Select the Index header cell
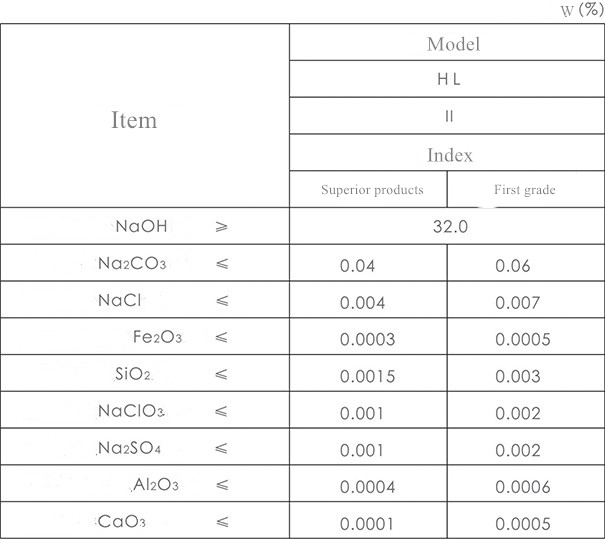 tap(449, 155)
